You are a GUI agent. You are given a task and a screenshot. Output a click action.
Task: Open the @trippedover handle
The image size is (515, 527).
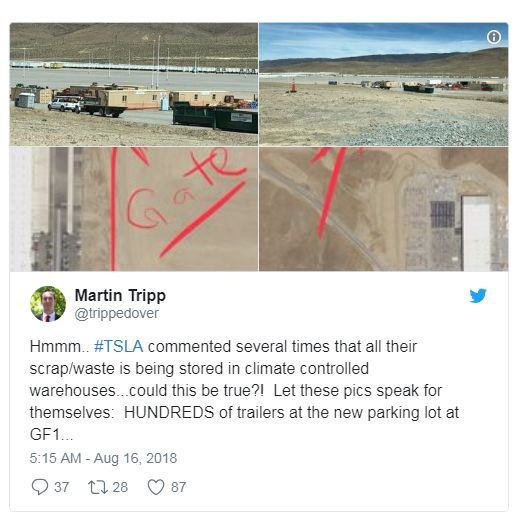tap(116, 314)
